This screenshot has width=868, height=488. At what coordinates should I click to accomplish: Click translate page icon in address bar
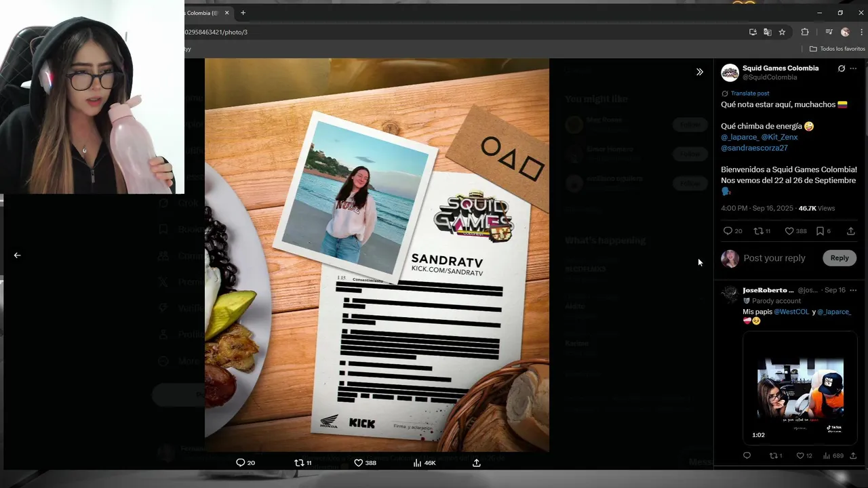point(767,32)
